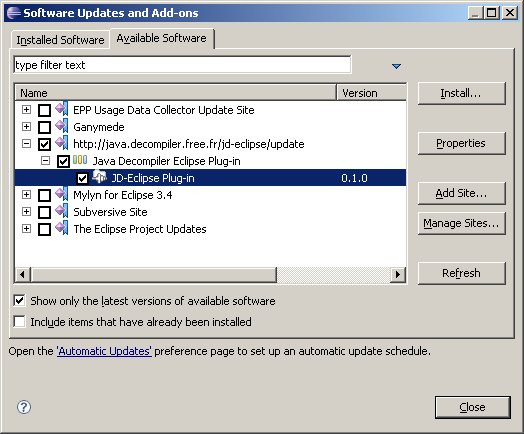
Task: Uncheck the JD-Eclipse Plug-in checkbox
Action: point(82,178)
